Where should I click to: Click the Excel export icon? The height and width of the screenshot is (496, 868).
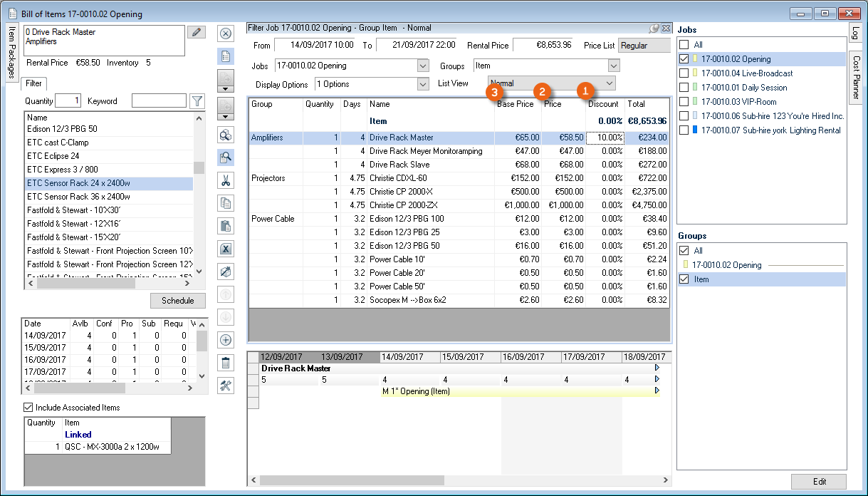(226, 249)
